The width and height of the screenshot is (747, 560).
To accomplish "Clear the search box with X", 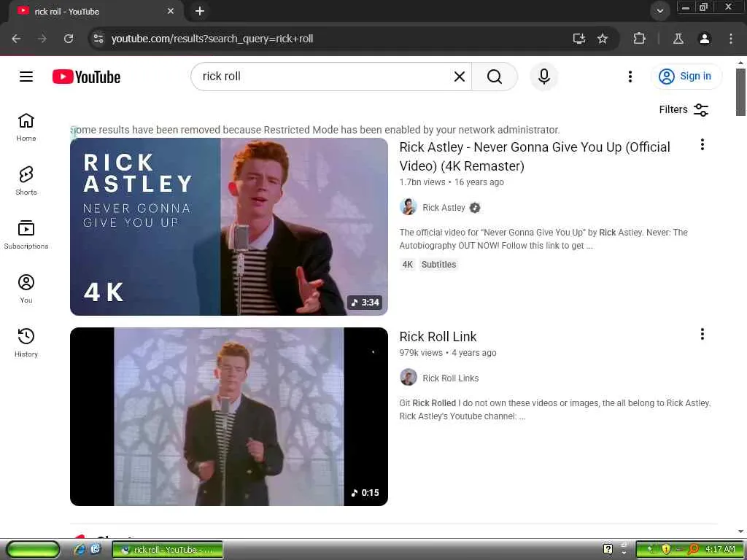I will point(460,76).
